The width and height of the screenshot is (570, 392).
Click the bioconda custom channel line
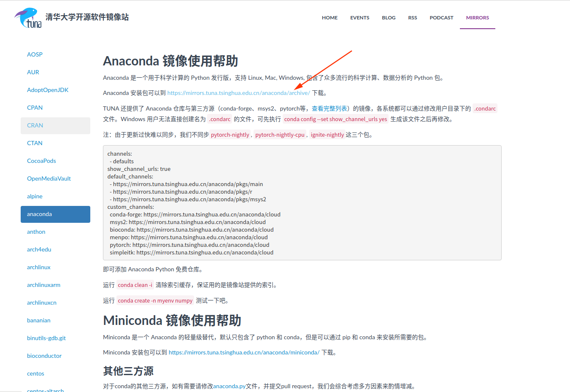point(192,230)
